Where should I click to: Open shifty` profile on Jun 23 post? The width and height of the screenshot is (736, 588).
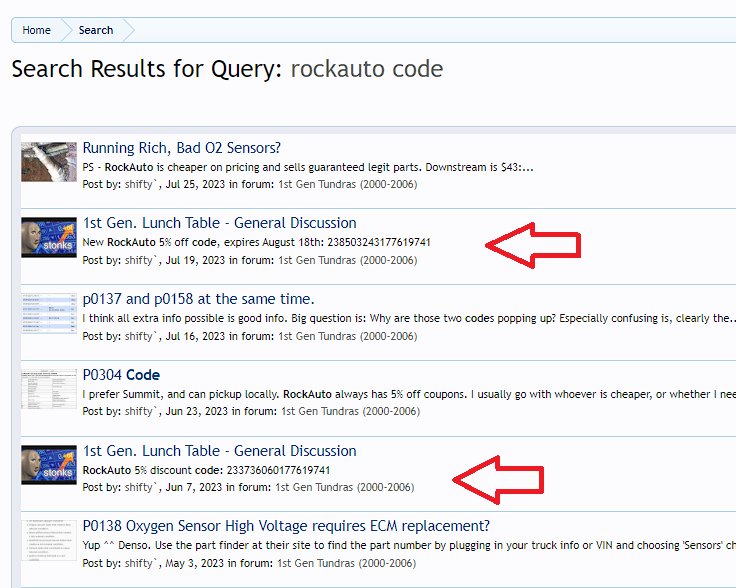140,411
